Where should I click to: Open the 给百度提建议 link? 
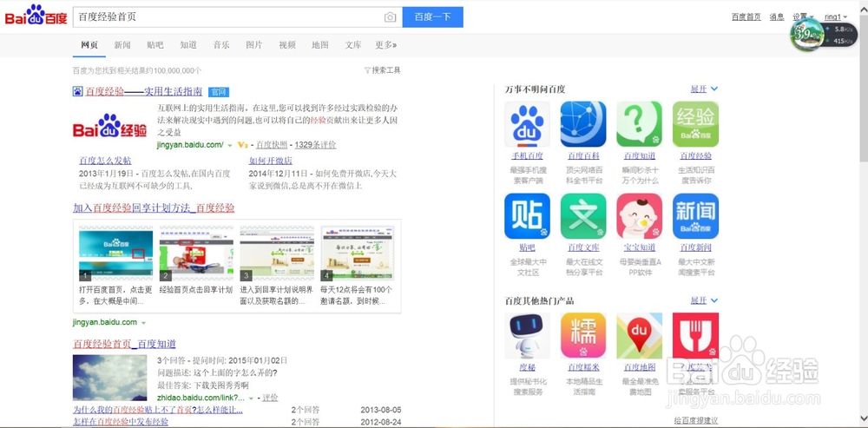pos(696,421)
